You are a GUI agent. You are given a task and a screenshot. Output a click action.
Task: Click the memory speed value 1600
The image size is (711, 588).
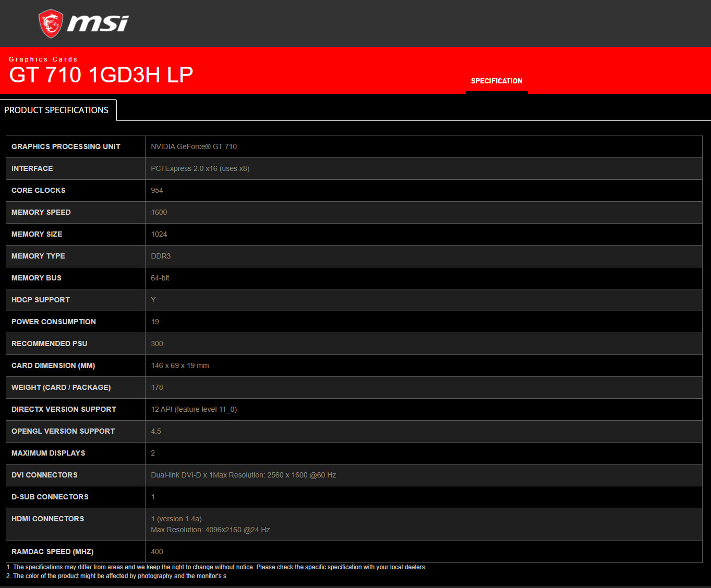click(159, 212)
